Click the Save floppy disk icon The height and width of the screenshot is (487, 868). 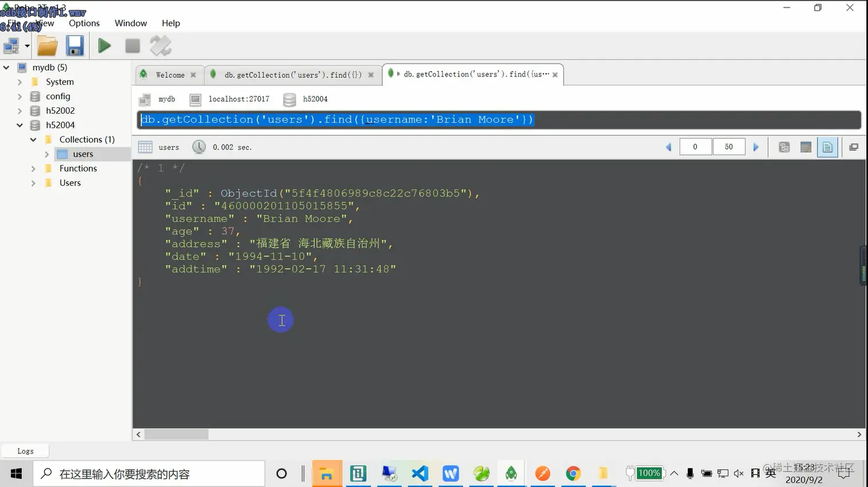click(x=75, y=46)
